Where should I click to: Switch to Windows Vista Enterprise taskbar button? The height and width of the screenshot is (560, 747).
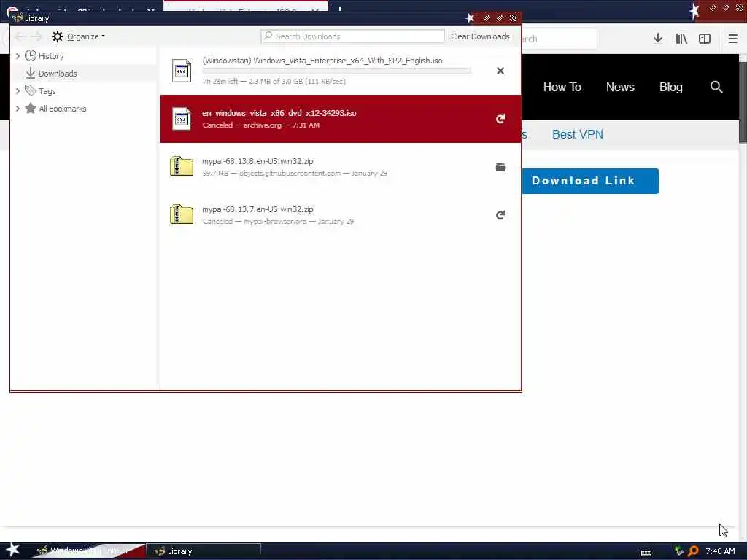coord(88,551)
